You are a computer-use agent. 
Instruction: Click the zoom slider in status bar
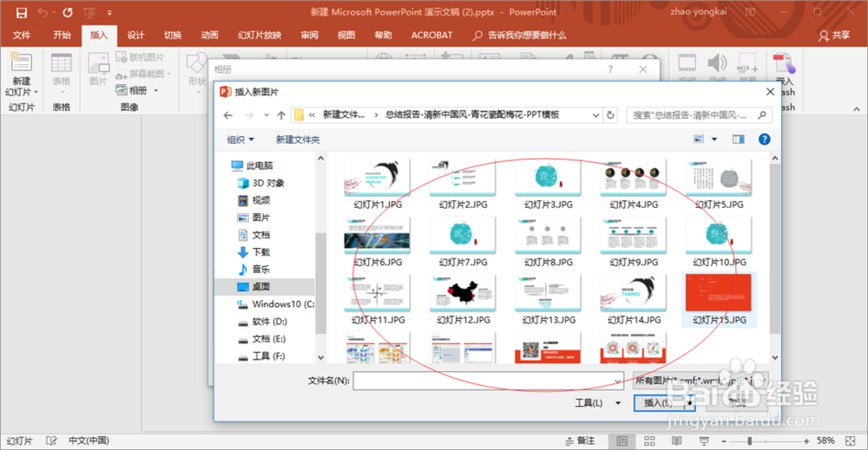(x=766, y=440)
